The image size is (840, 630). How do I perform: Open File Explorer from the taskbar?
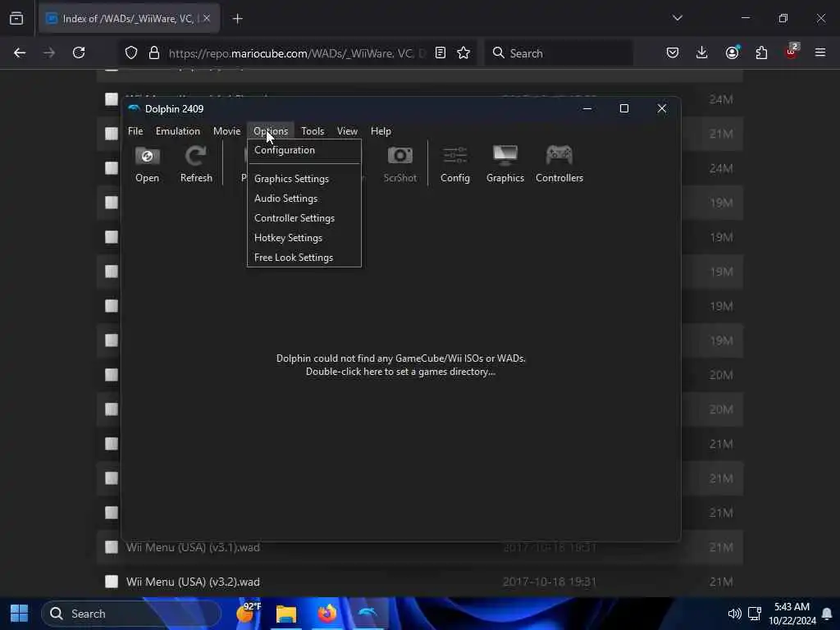point(286,614)
